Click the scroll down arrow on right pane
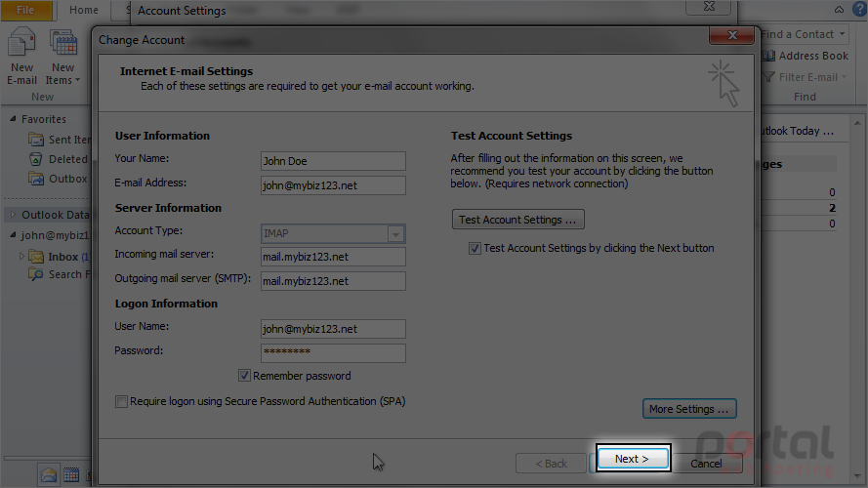868x488 pixels. (x=857, y=476)
